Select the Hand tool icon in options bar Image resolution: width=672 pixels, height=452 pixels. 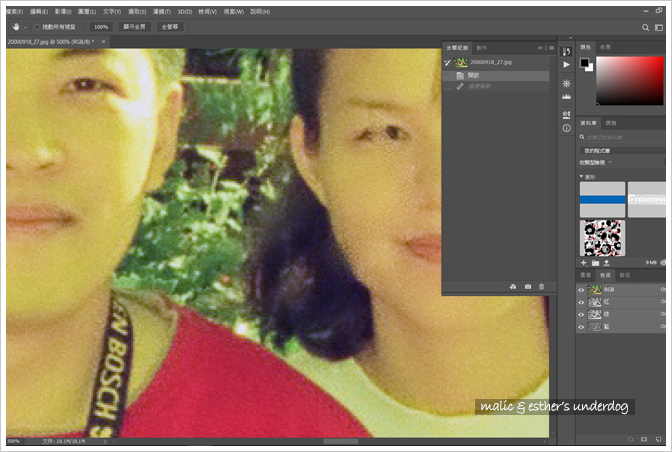click(16, 27)
